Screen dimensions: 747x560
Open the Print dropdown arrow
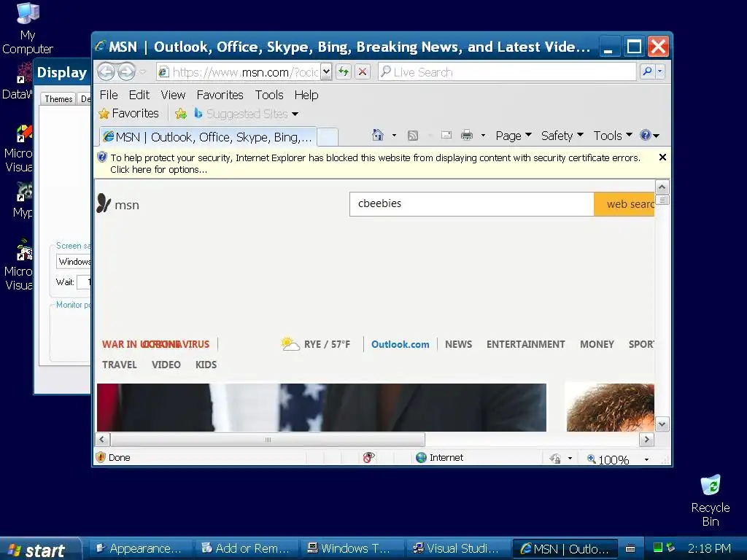[x=483, y=135]
